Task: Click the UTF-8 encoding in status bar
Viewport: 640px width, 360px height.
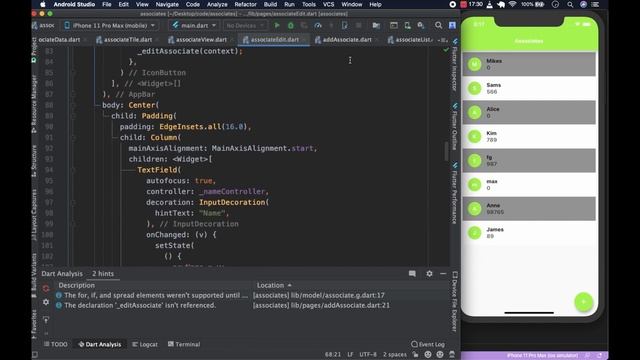Action: (368, 354)
